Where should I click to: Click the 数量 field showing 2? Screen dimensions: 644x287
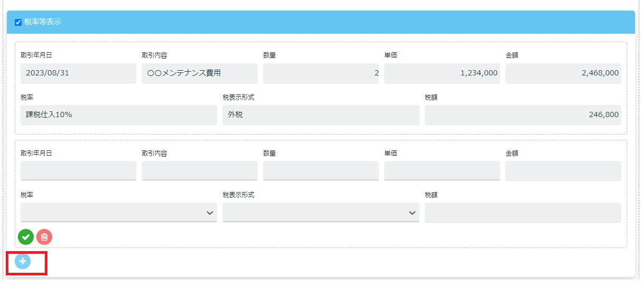coord(321,73)
